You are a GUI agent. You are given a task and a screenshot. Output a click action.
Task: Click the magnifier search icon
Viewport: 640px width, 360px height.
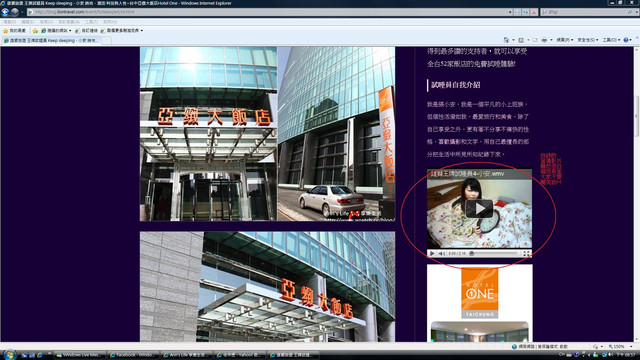pos(630,12)
